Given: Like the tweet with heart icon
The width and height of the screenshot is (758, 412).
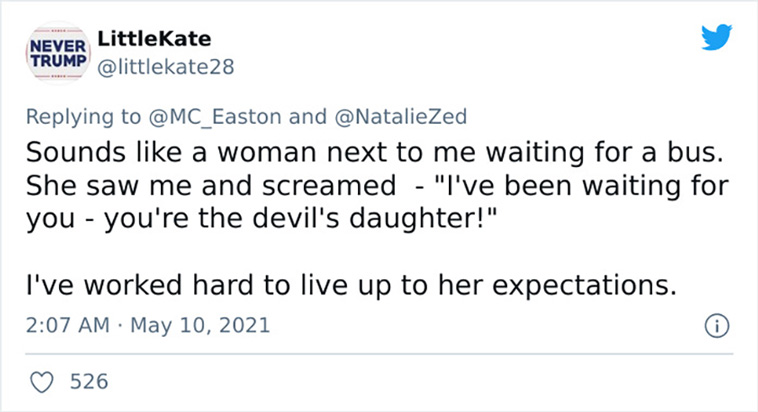Looking at the screenshot, I should pyautogui.click(x=42, y=382).
